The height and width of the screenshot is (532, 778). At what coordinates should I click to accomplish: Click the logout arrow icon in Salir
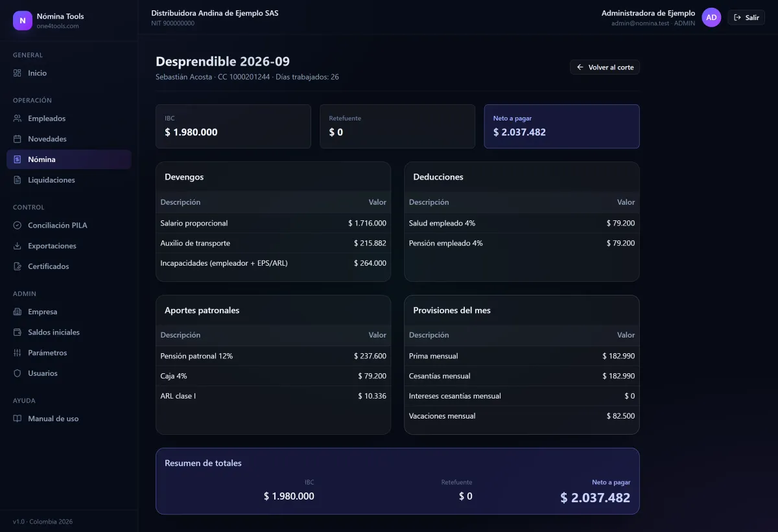point(738,17)
